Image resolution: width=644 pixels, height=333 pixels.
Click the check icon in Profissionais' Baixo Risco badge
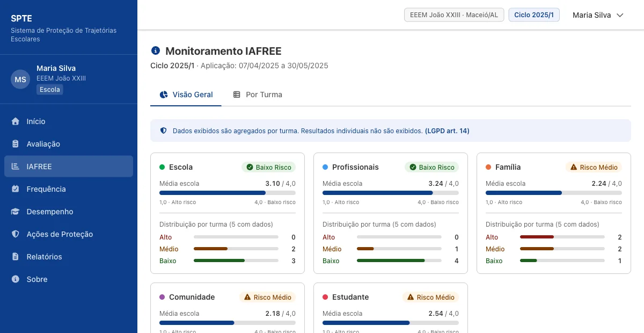413,167
